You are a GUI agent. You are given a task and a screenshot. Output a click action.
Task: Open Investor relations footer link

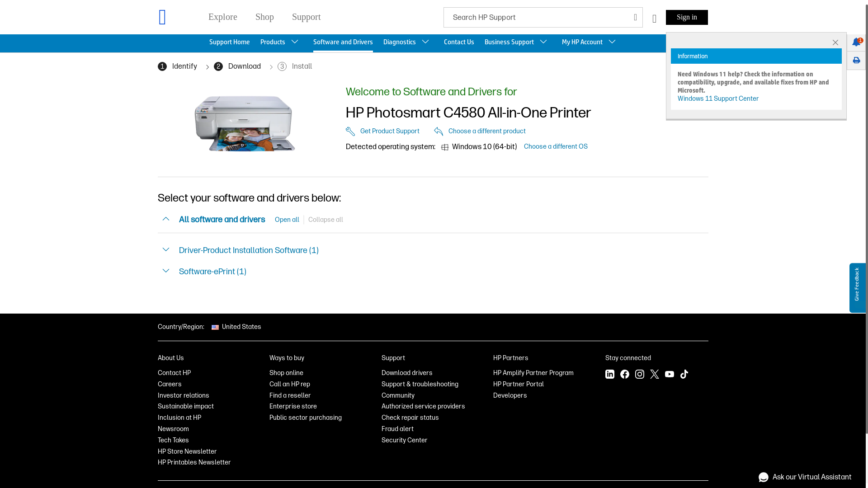pyautogui.click(x=184, y=396)
